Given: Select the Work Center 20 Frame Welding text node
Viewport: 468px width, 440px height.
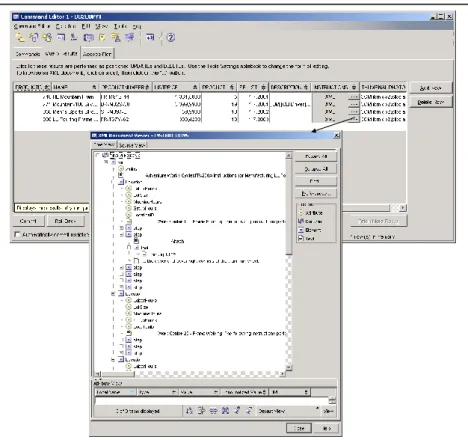Looking at the screenshot, I should 221,333.
